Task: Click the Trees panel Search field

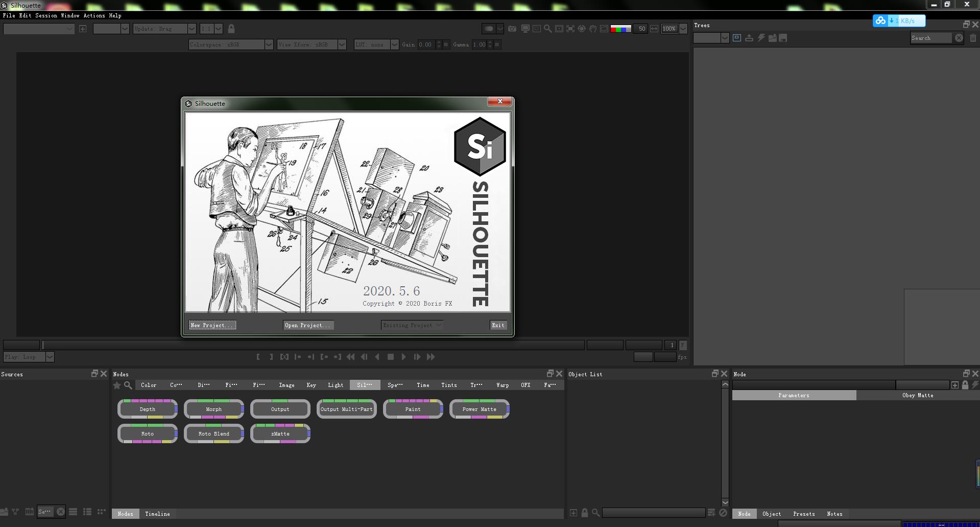Action: [x=931, y=38]
